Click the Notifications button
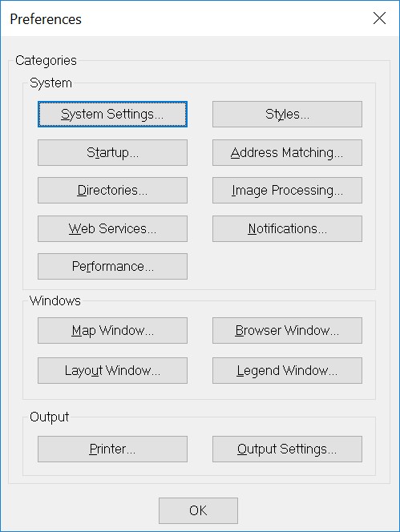The width and height of the screenshot is (400, 532). (287, 228)
